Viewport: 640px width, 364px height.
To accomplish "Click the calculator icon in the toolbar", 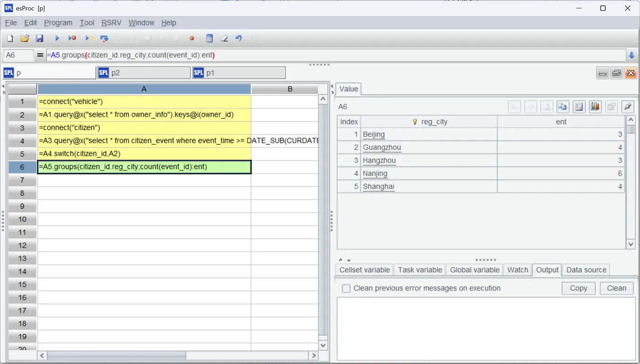I will [209, 38].
